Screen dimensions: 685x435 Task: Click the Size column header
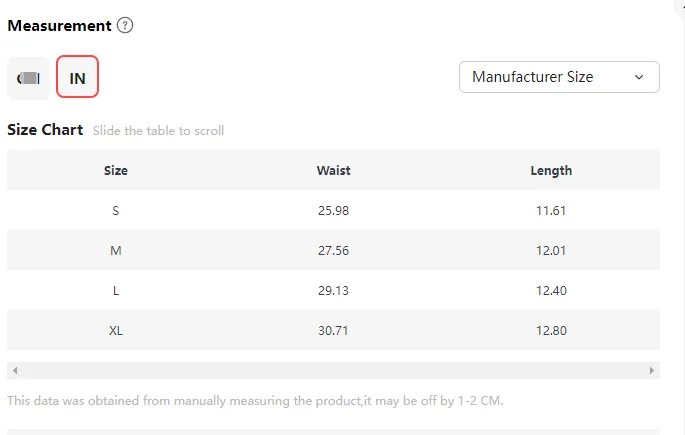click(x=116, y=170)
